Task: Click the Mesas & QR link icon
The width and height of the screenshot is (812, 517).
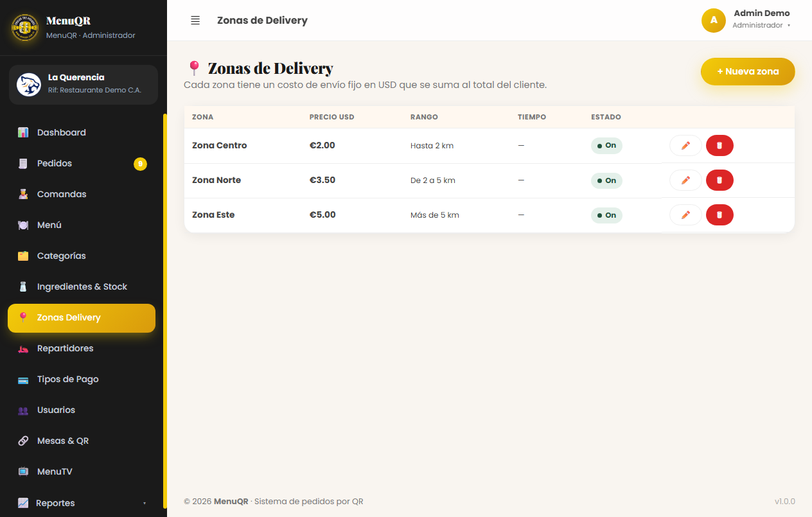Action: 23,441
